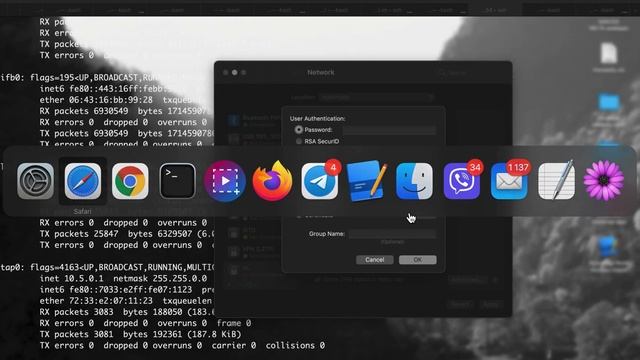Click 'inet 10.5.0.1 netmask 255.255.0.0' line
Image resolution: width=640 pixels, height=360 pixels.
coord(123,278)
